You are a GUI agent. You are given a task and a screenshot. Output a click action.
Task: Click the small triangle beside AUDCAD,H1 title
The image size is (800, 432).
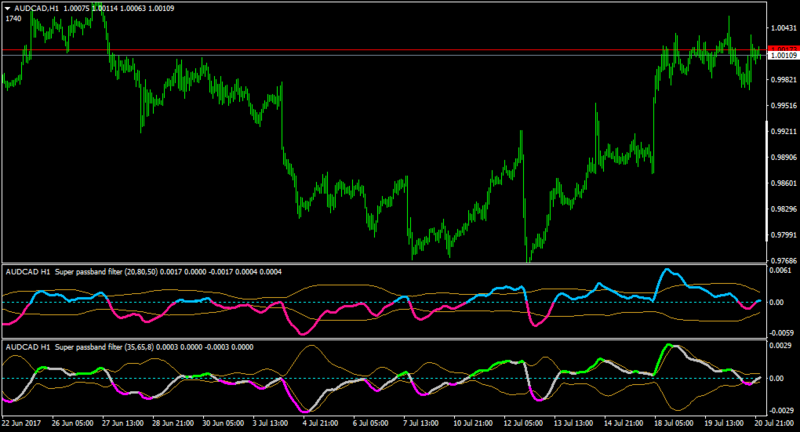coord(8,9)
